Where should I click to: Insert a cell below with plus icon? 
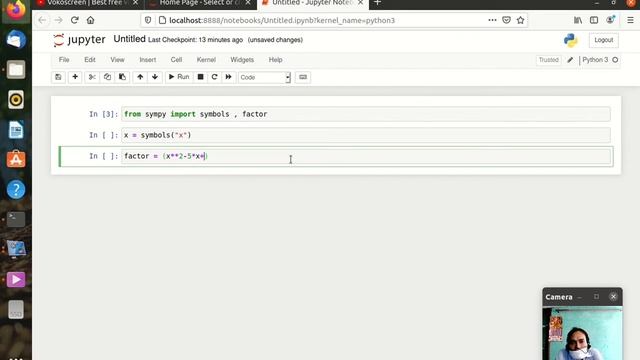click(75, 77)
